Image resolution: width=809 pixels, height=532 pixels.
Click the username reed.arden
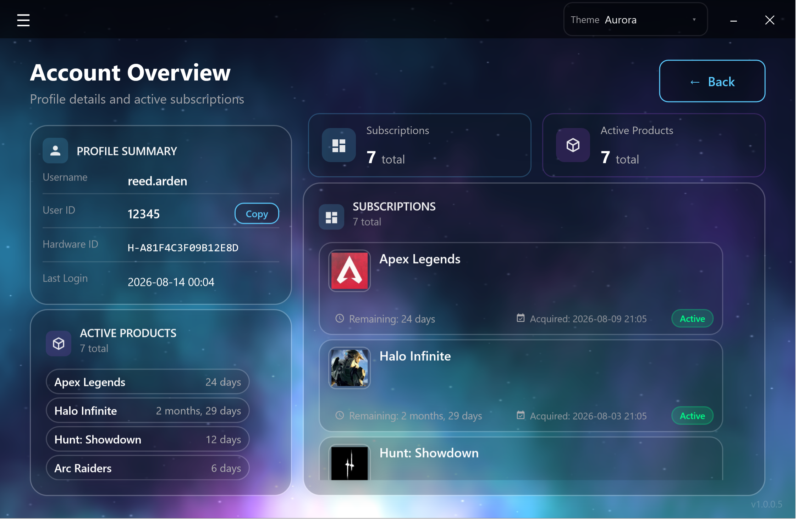pyautogui.click(x=157, y=181)
